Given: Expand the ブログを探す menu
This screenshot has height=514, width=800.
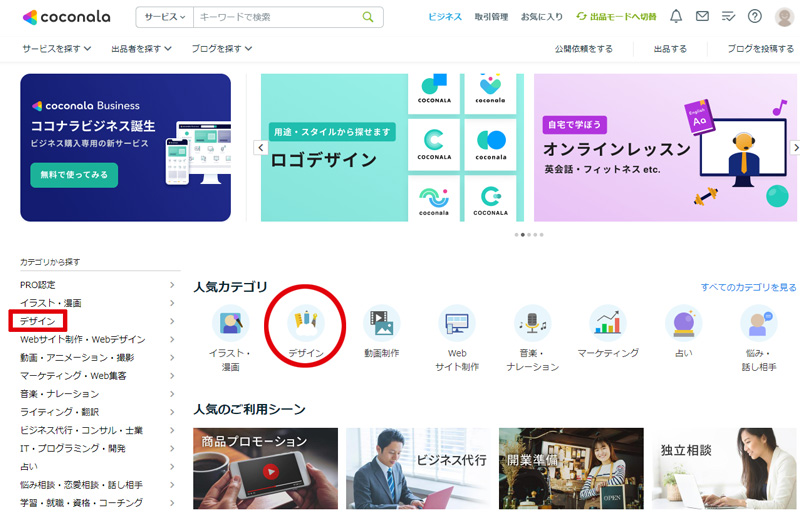Looking at the screenshot, I should click(x=221, y=48).
